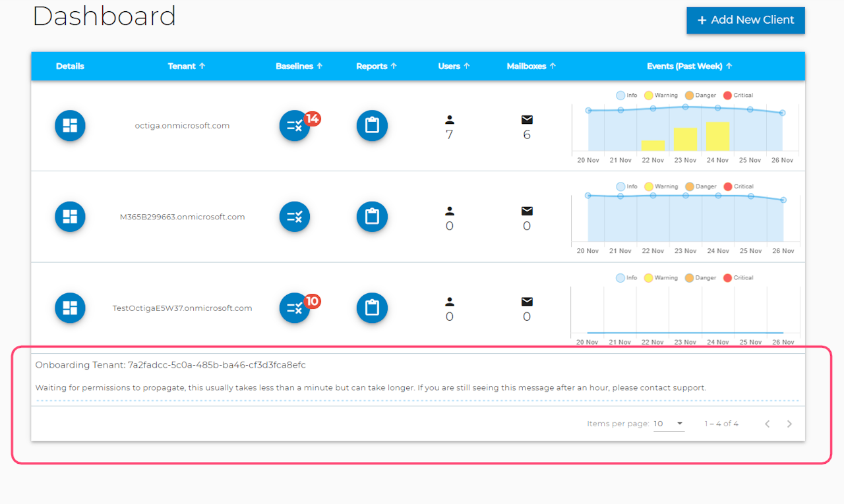Sort by Events (Past Week) column
844x504 pixels.
pos(690,66)
